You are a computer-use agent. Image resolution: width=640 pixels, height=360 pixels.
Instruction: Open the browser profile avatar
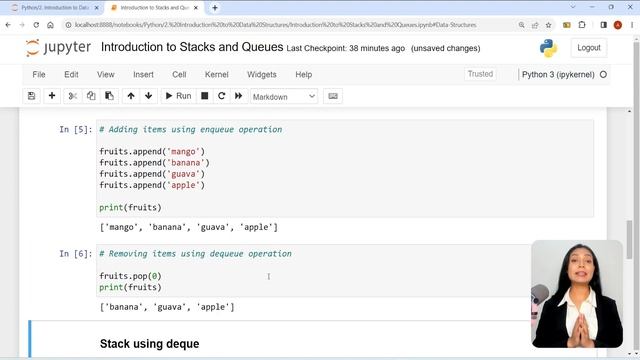tap(618, 25)
